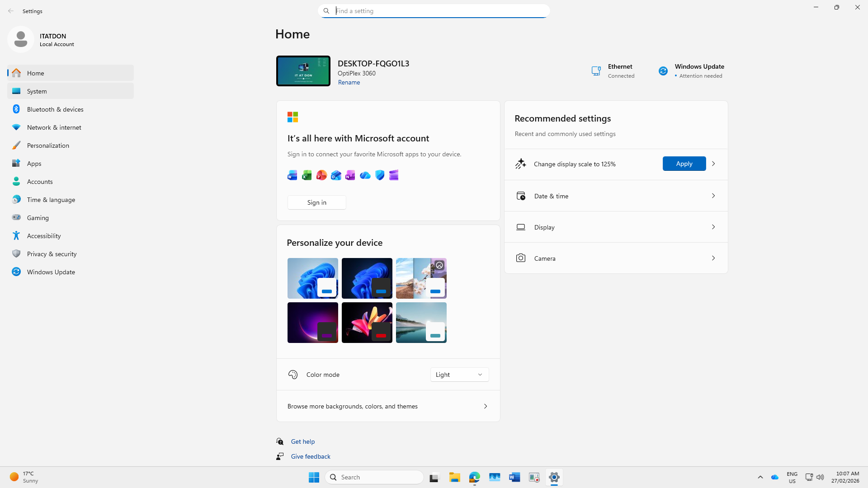Open the Color mode dropdown
Screen dimensions: 868x488
click(459, 375)
